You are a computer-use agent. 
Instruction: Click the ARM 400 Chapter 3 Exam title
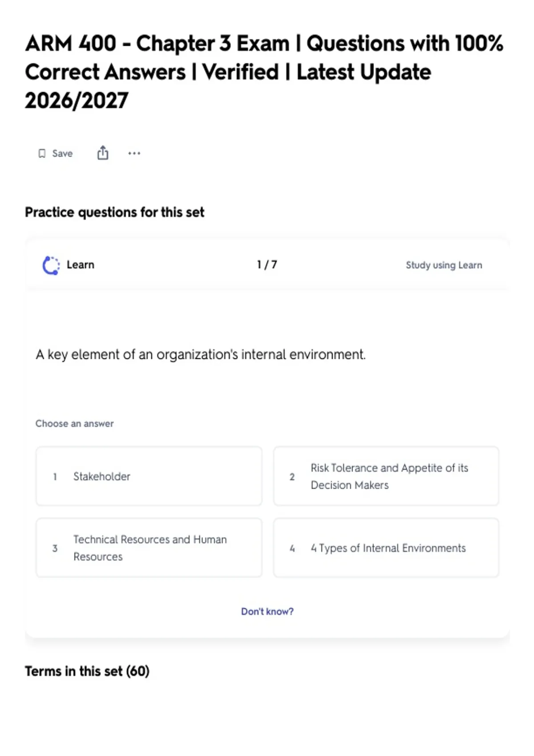click(x=264, y=72)
